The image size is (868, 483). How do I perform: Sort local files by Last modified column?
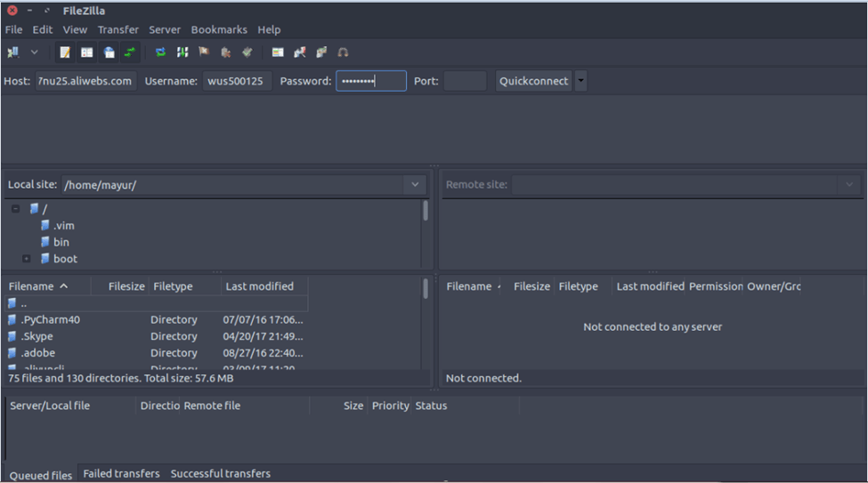tap(260, 286)
